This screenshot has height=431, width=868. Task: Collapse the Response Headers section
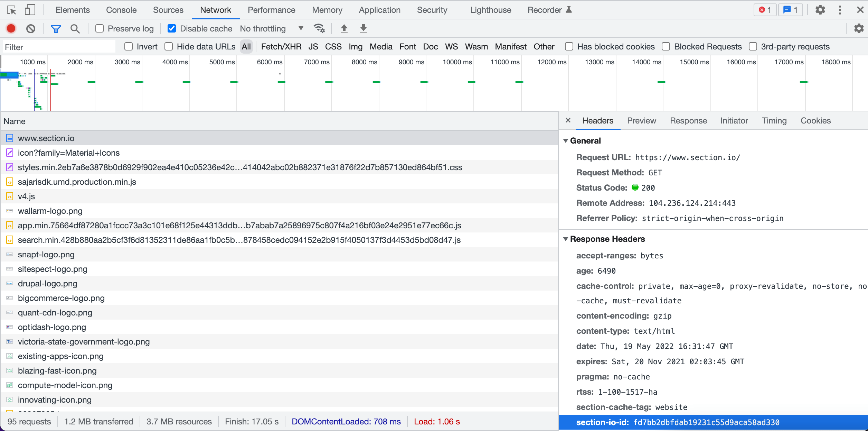(566, 239)
